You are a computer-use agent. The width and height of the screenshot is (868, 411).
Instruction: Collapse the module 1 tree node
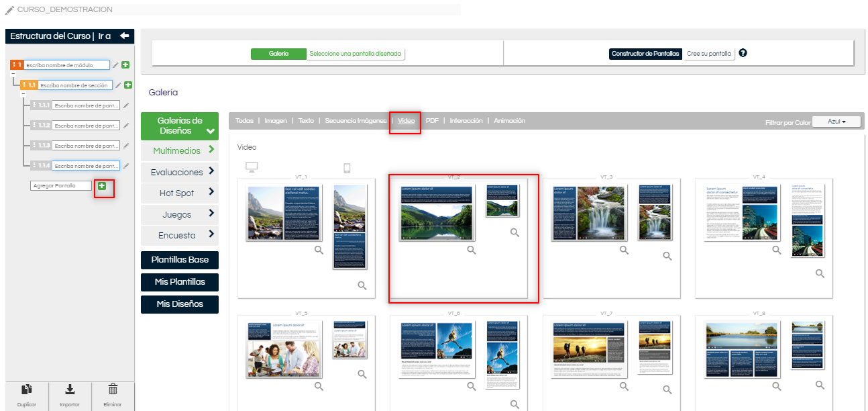pyautogui.click(x=13, y=74)
